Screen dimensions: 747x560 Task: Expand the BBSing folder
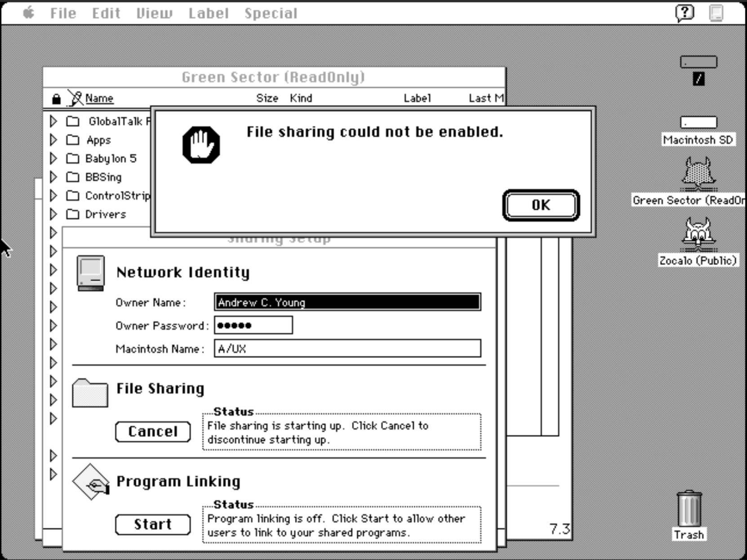(53, 177)
